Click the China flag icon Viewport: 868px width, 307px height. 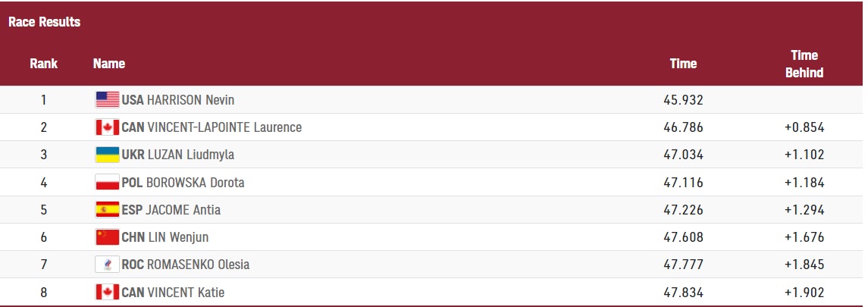[108, 237]
